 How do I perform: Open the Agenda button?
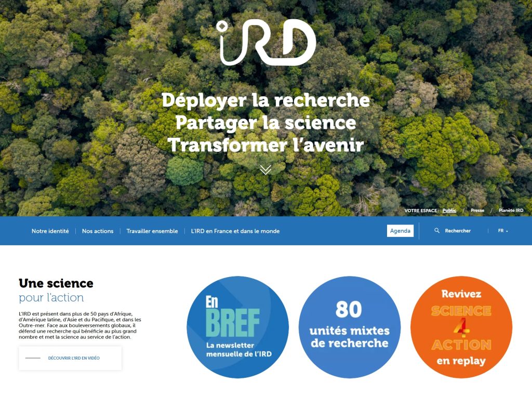pos(400,231)
